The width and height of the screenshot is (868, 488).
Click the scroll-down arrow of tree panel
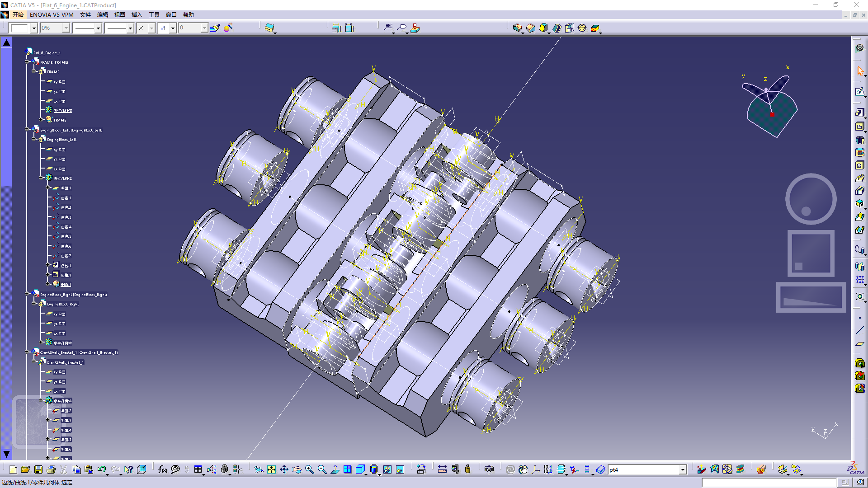pos(6,454)
